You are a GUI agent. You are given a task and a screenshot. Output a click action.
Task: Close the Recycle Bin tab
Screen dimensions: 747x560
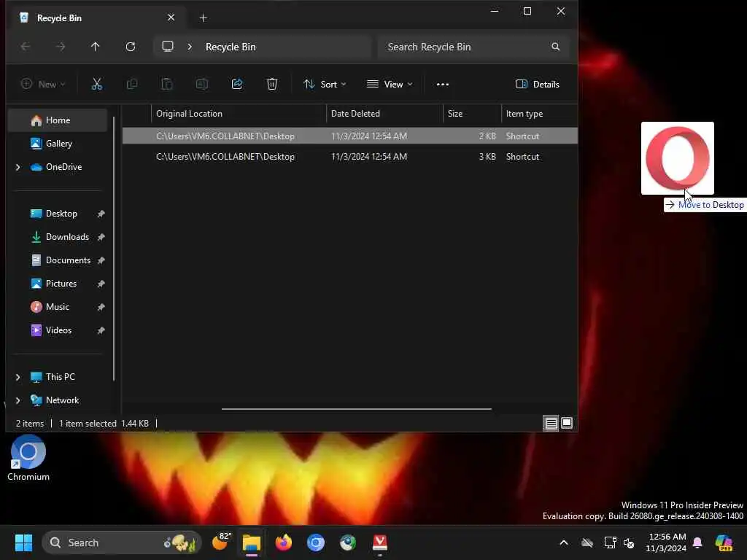tap(171, 17)
